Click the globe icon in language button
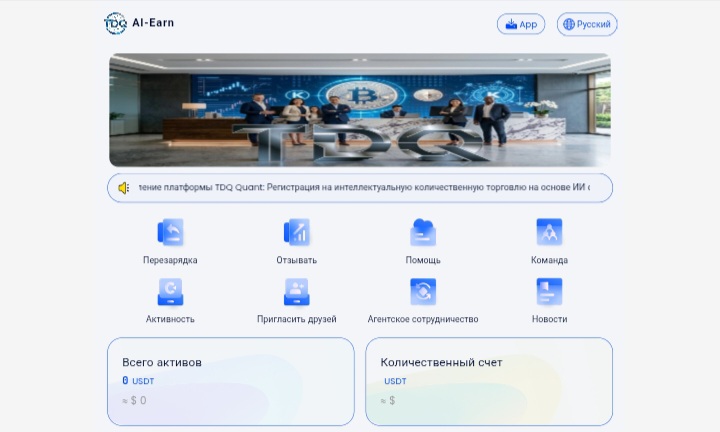 (569, 24)
